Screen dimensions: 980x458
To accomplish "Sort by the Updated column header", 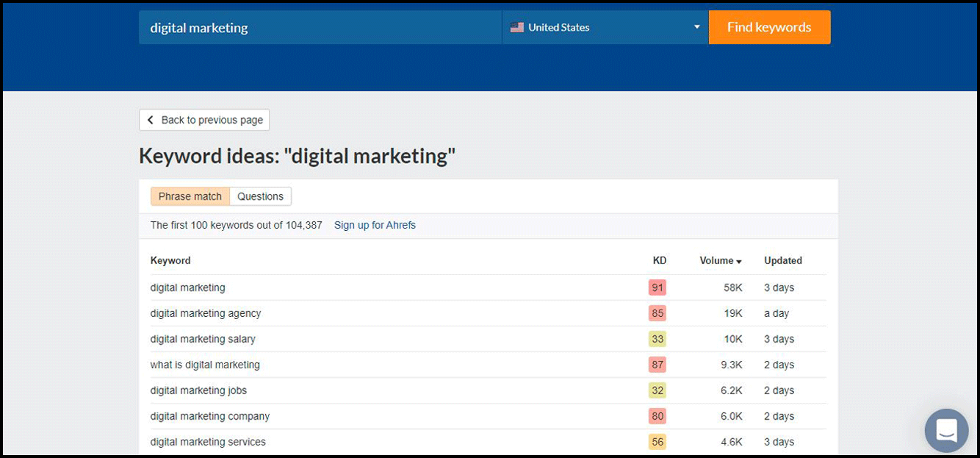I will tap(782, 260).
